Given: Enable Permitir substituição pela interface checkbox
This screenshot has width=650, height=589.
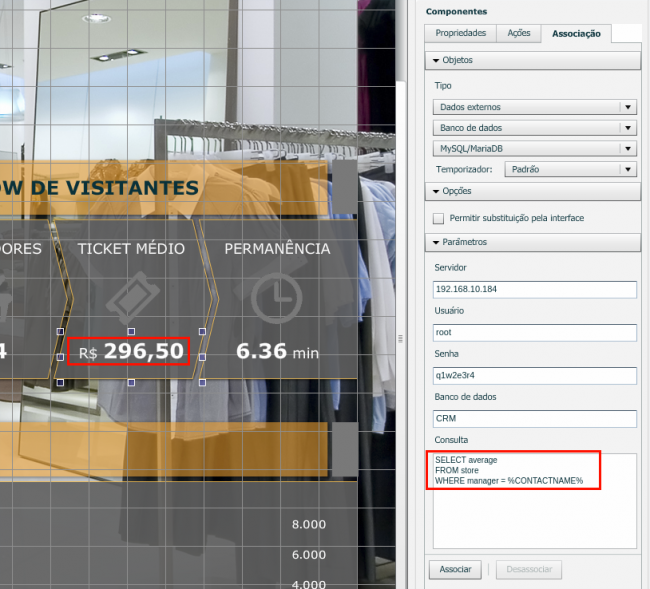Looking at the screenshot, I should (x=438, y=218).
